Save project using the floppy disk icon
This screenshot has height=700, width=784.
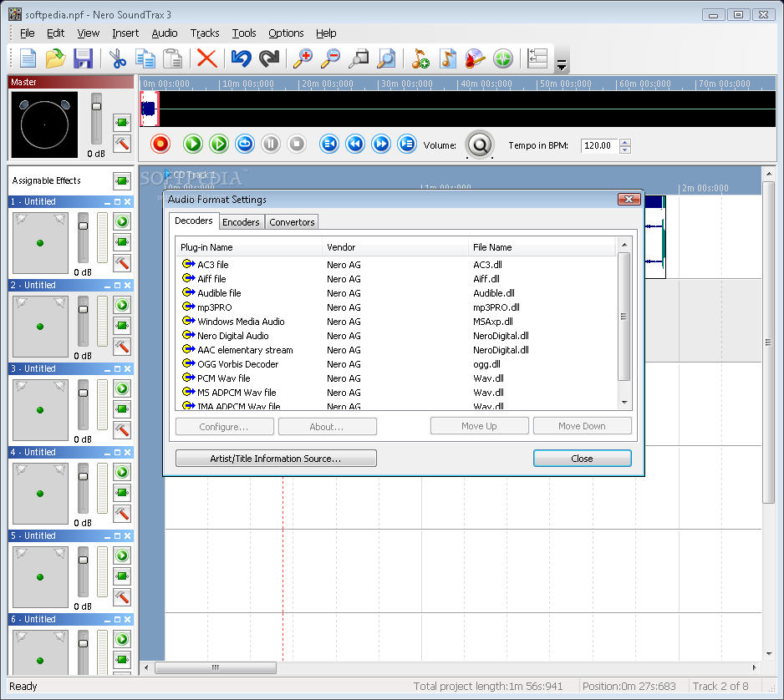83,58
